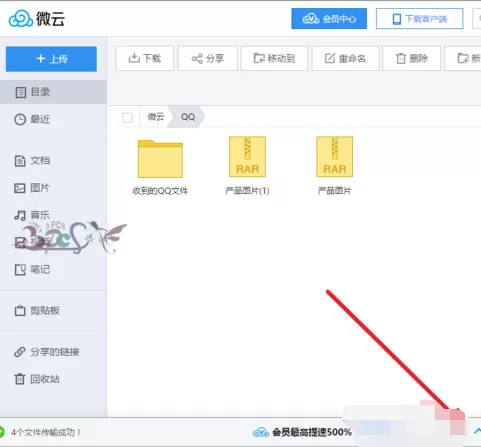The height and width of the screenshot is (447, 481).
Task: Tick the select-all checkbox beside breadcrumb
Action: 127,117
